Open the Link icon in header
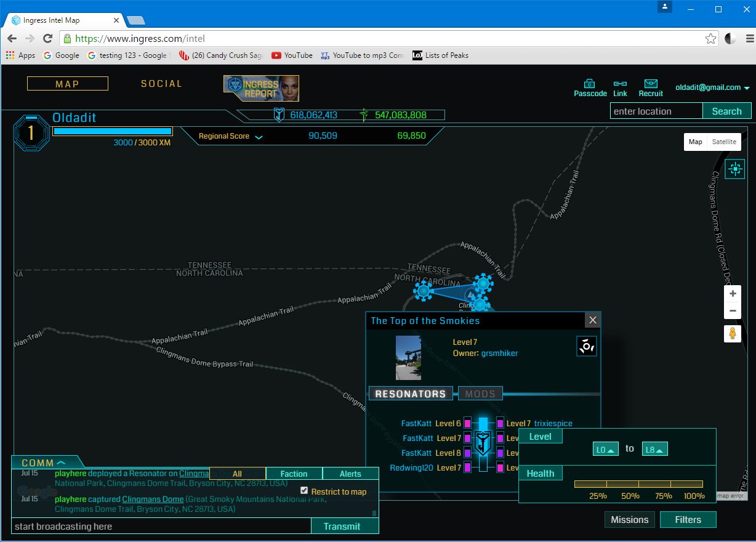Image resolution: width=756 pixels, height=542 pixels. (x=620, y=84)
